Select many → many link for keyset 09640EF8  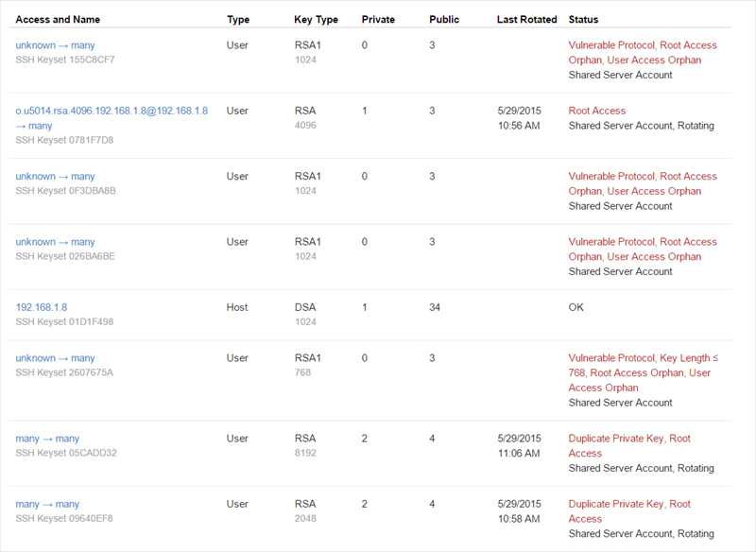click(x=47, y=504)
